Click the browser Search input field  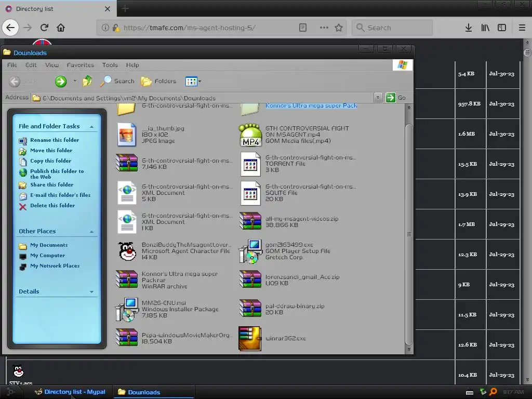click(x=393, y=28)
